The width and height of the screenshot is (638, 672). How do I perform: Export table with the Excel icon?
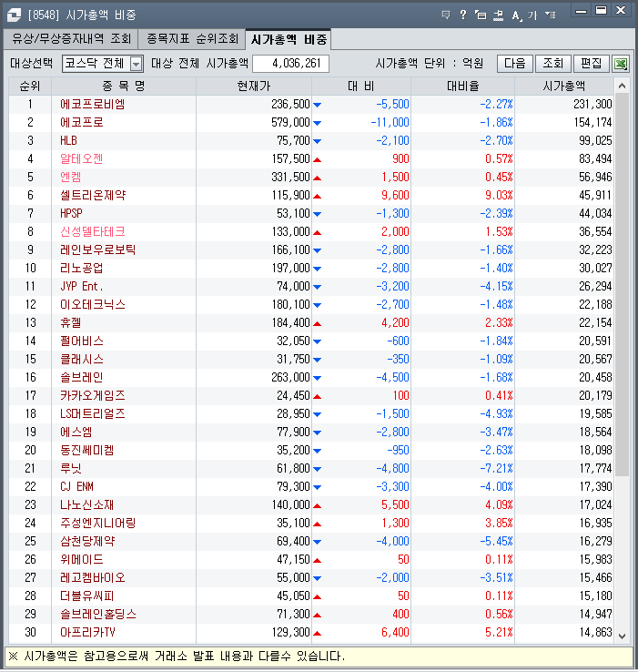coord(621,64)
